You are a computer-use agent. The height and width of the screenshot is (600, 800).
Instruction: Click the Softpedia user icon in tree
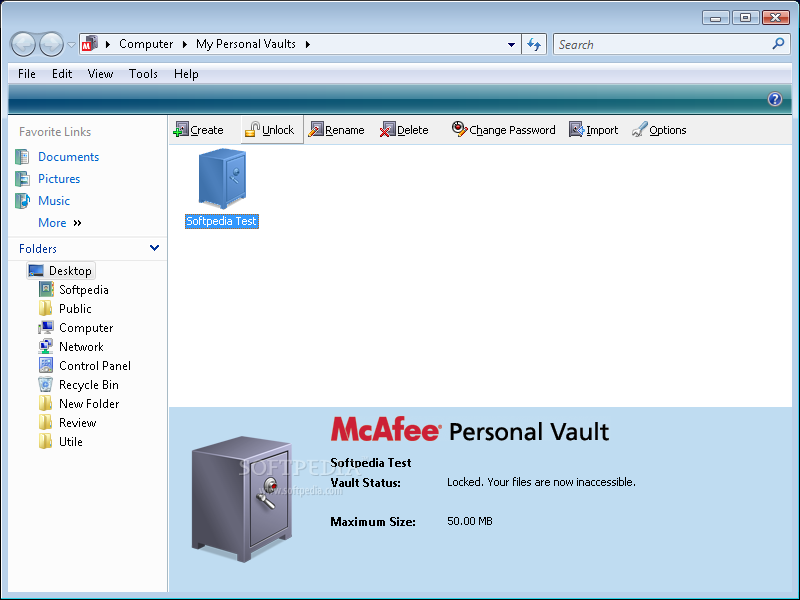(45, 290)
